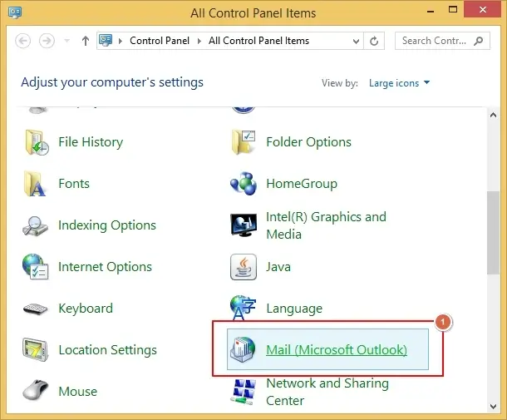The image size is (507, 420).
Task: Open the Java coffee cup icon
Action: click(x=244, y=267)
